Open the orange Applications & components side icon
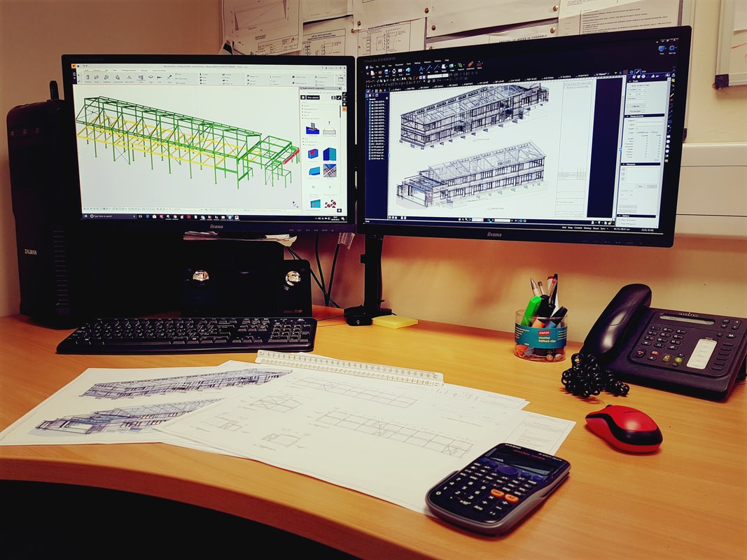The image size is (747, 560). tap(344, 109)
